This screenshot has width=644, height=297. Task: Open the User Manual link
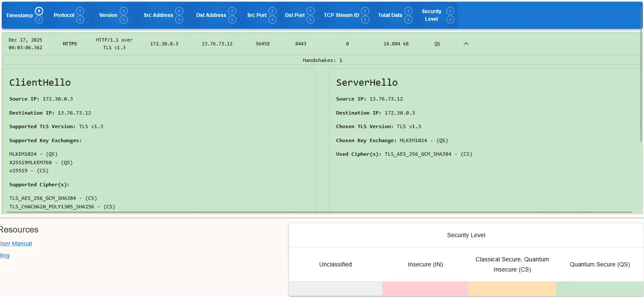coord(16,243)
